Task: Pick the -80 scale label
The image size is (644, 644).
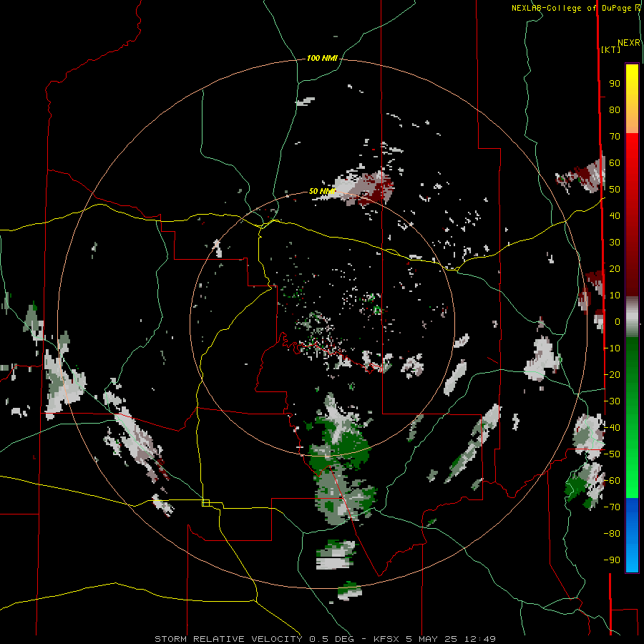Action: (613, 534)
